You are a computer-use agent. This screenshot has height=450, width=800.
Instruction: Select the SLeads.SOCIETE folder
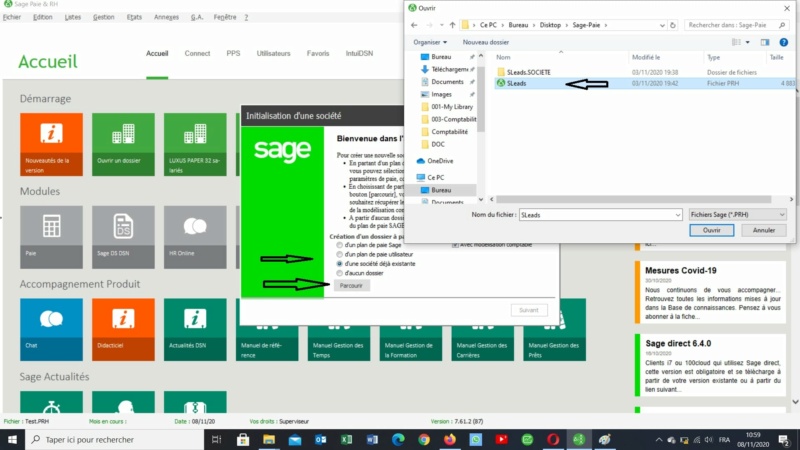(x=529, y=72)
